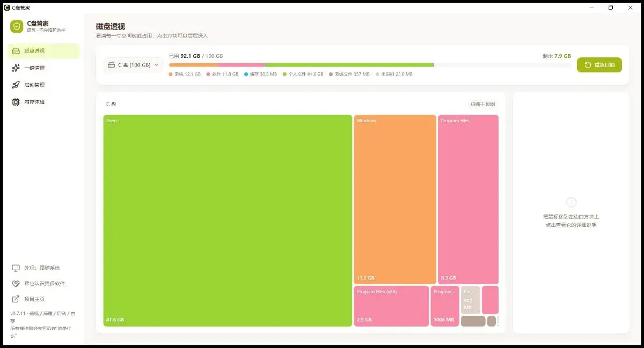Screen dimensions: 644x348
Task: Click the C 盘 treemap heading
Action: 111,104
